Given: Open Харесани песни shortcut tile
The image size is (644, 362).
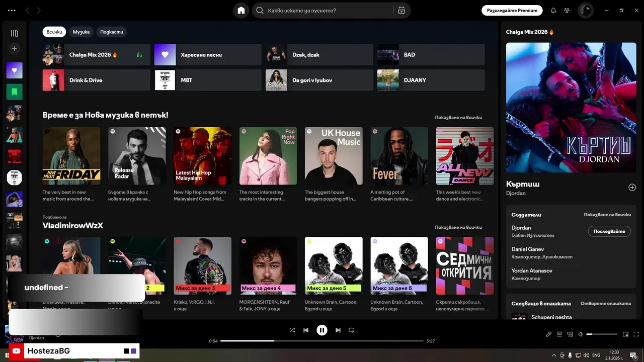Looking at the screenshot, I should click(208, 55).
